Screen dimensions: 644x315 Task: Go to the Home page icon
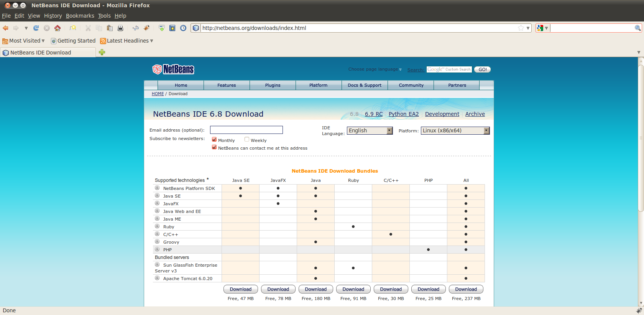click(58, 28)
